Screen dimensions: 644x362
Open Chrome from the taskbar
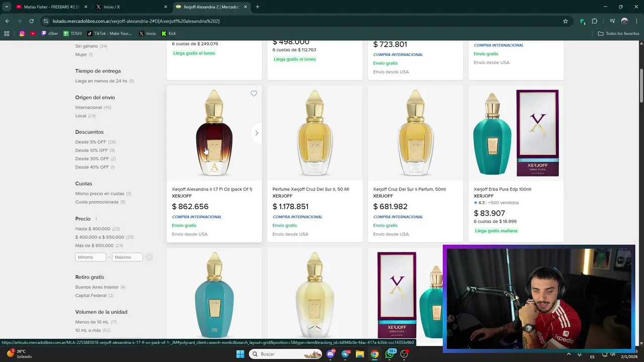374,354
